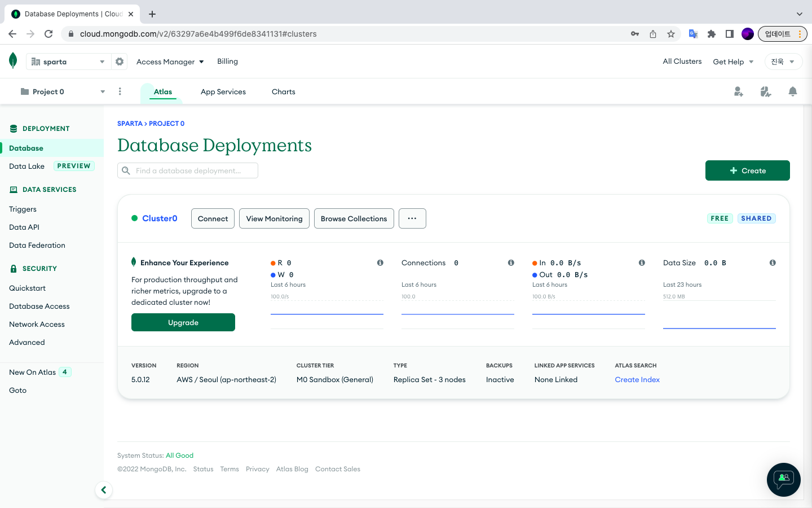812x508 pixels.
Task: Open Triggers in the sidebar
Action: click(23, 209)
